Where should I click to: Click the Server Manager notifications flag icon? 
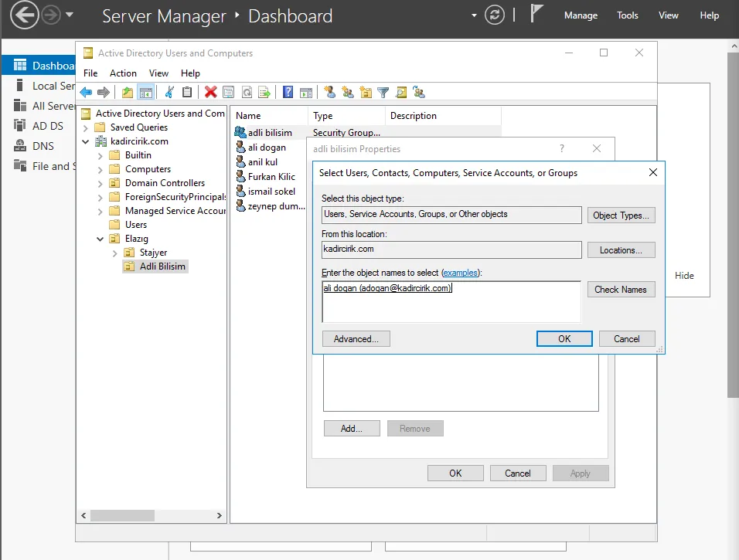pyautogui.click(x=536, y=13)
